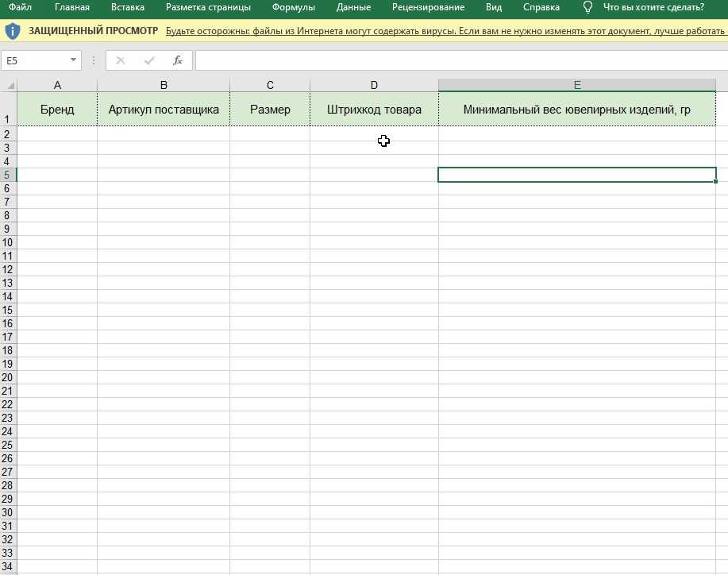Click the protected view warning message link
728x575 pixels.
pyautogui.click(x=445, y=32)
